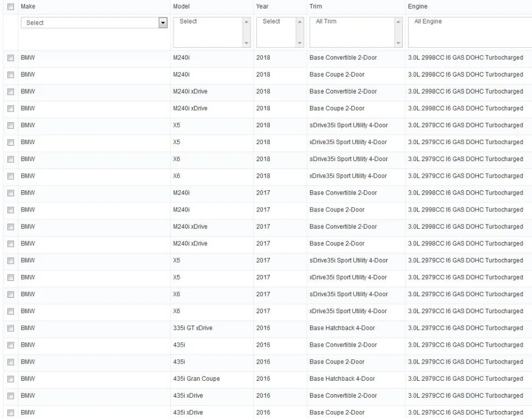Check the 2018 X5 sDrive35i row
The width and height of the screenshot is (532, 419).
tap(11, 126)
